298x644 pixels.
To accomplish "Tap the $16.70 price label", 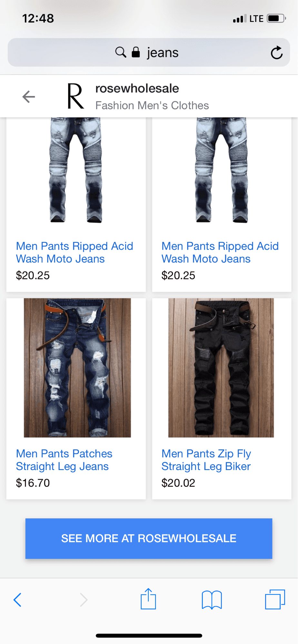I will 33,483.
